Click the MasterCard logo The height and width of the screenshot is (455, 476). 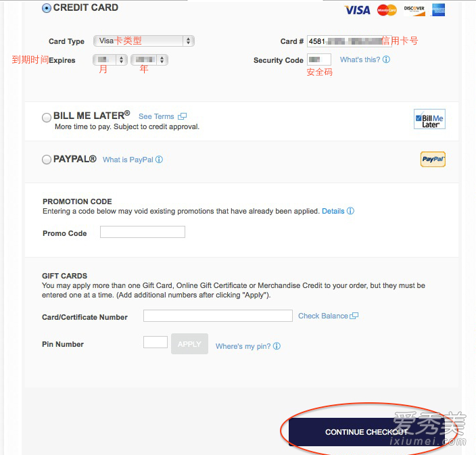(387, 10)
